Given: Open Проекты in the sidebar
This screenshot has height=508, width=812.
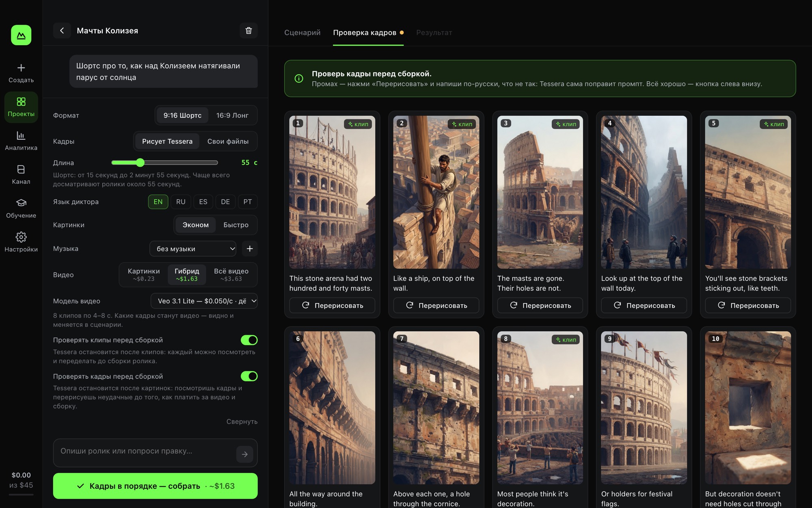Looking at the screenshot, I should (21, 107).
